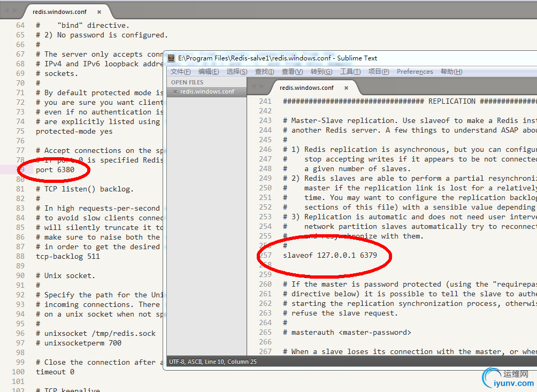This screenshot has width=537, height=392.
Task: Click line number 257 in front gutter
Action: coord(265,256)
